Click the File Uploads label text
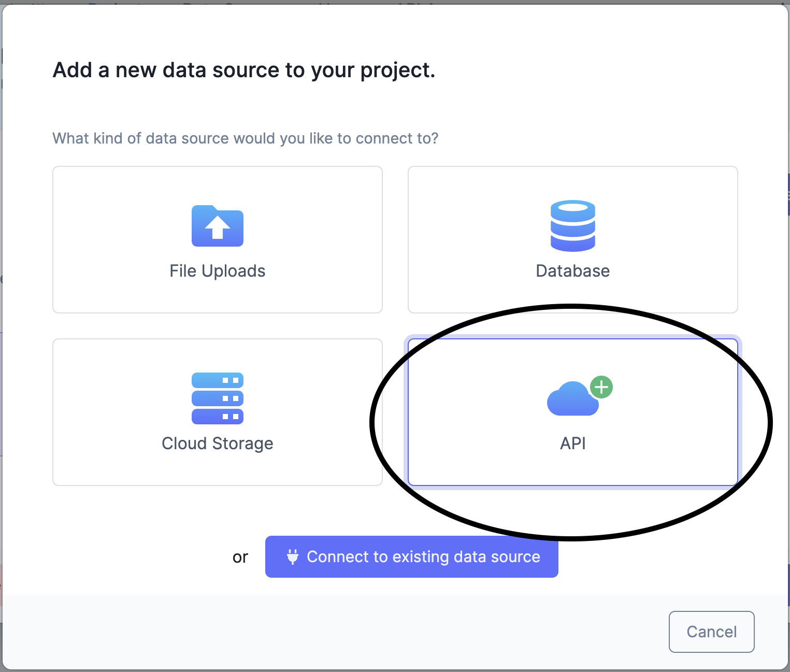Screen dimensions: 790x672 click(x=218, y=270)
